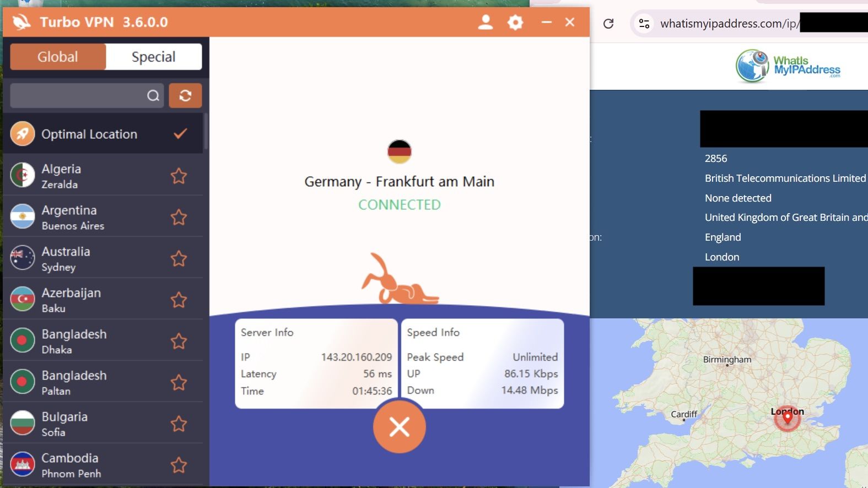Click the connection time 01:45:36
868x488 pixels.
[372, 391]
